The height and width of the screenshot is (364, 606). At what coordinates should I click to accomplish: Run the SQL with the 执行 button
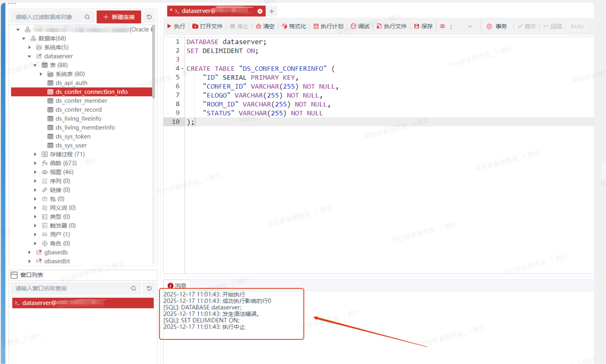[x=176, y=26]
